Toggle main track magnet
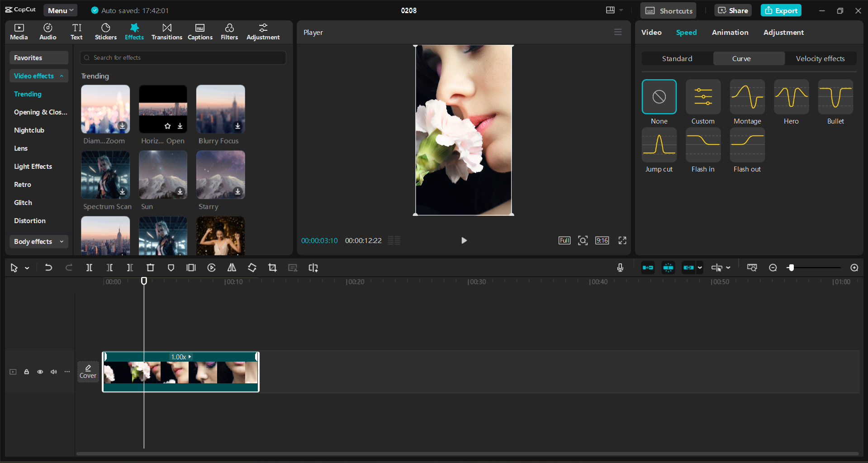The height and width of the screenshot is (463, 868). 648,268
